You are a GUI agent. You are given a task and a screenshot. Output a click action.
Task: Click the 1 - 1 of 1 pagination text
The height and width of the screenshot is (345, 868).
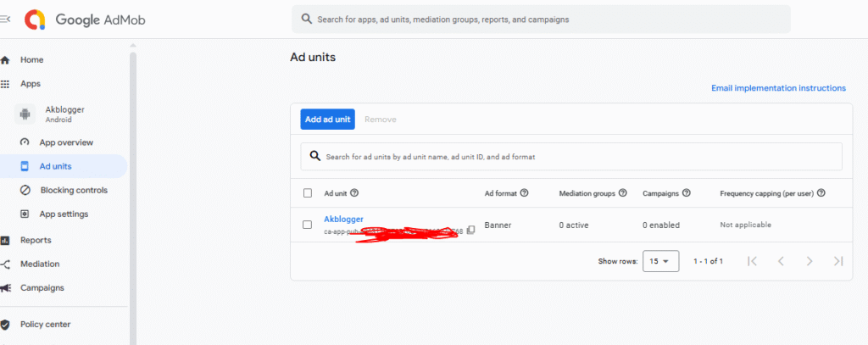tap(708, 261)
